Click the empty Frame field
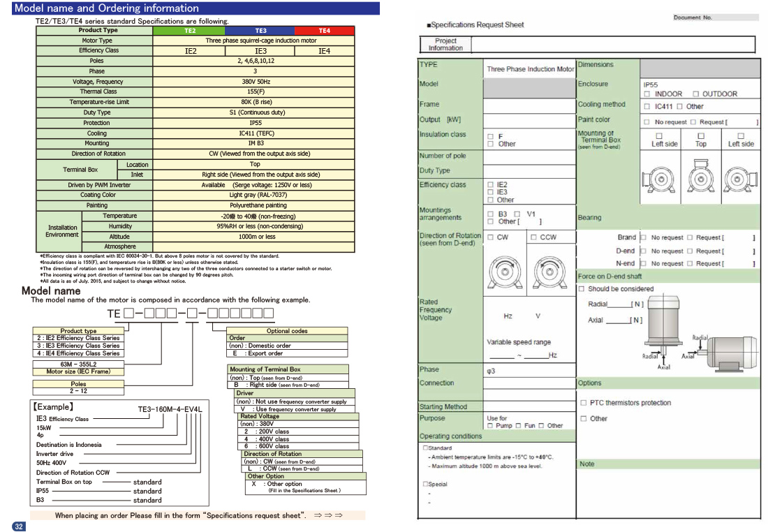 [x=529, y=105]
